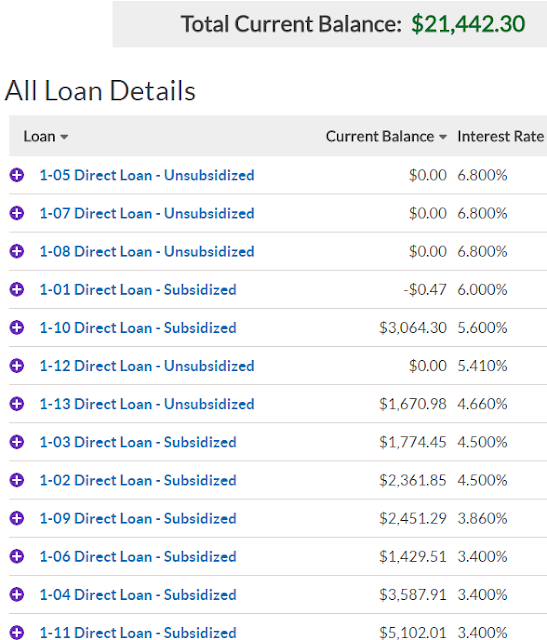
Task: Sort by Current Balance column arrow
Action: 443,137
